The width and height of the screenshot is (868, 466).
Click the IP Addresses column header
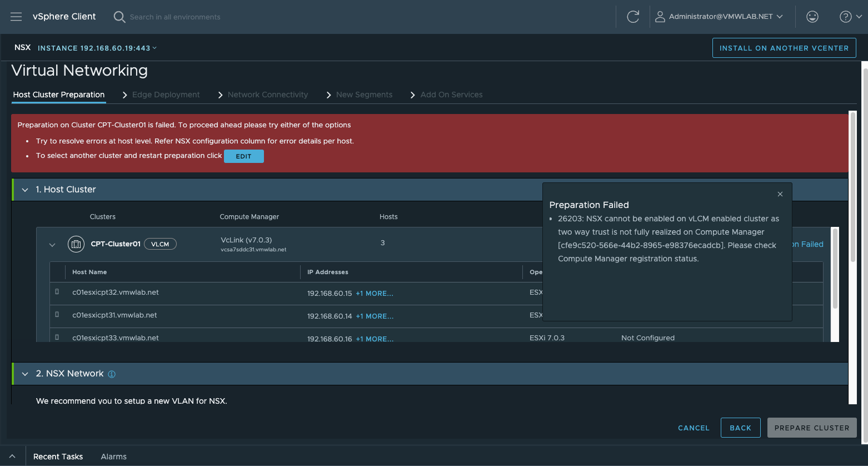(328, 272)
